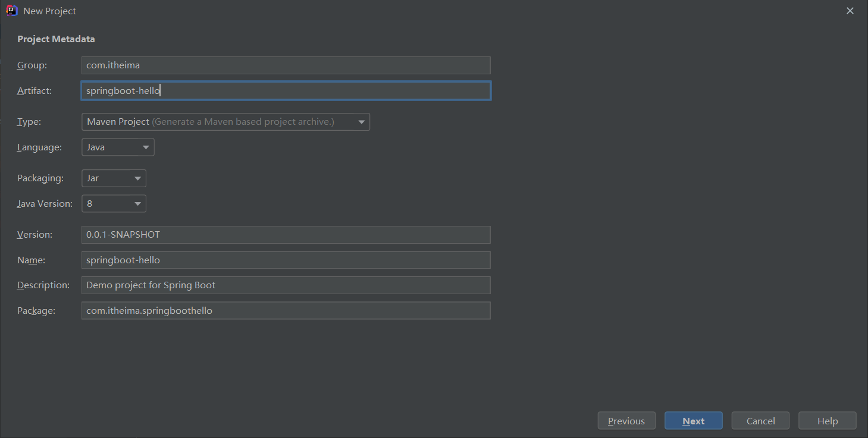Click the Artifact input field
This screenshot has height=438, width=868.
click(286, 91)
